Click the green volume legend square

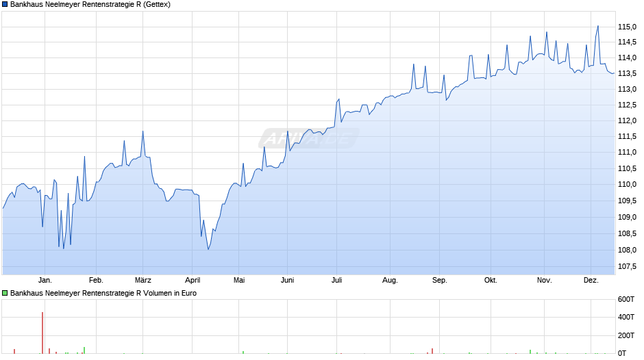pos(5,293)
